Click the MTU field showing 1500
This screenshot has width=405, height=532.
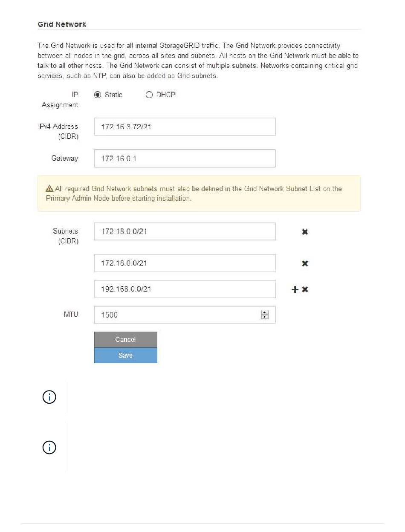point(185,315)
